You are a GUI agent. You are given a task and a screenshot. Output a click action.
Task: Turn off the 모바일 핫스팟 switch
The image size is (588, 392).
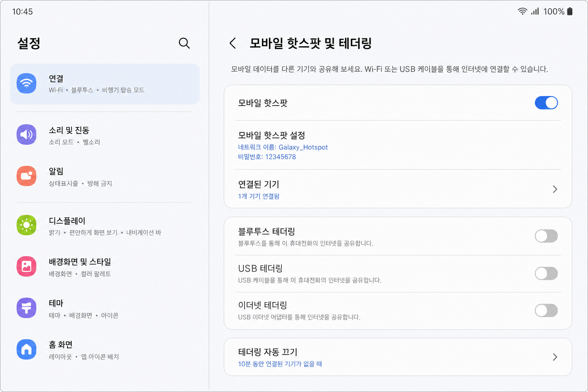(x=546, y=103)
